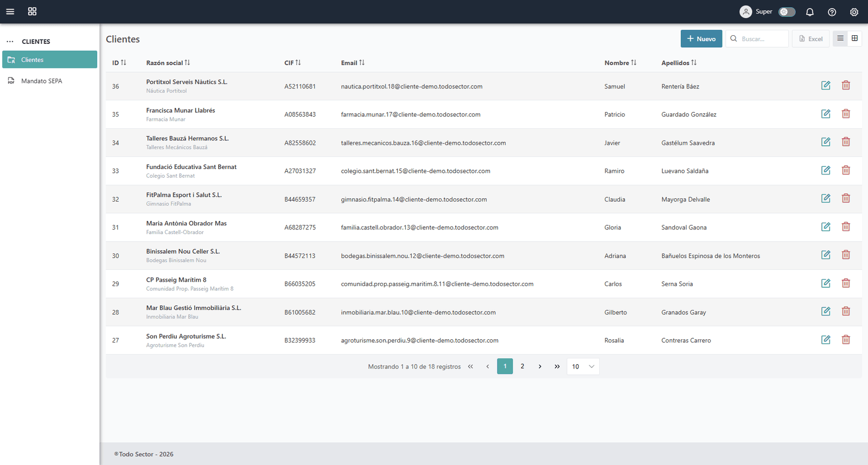The width and height of the screenshot is (868, 465).
Task: Delete client Mar Blau Gestió Immobiliària S.L.
Action: pos(846,311)
